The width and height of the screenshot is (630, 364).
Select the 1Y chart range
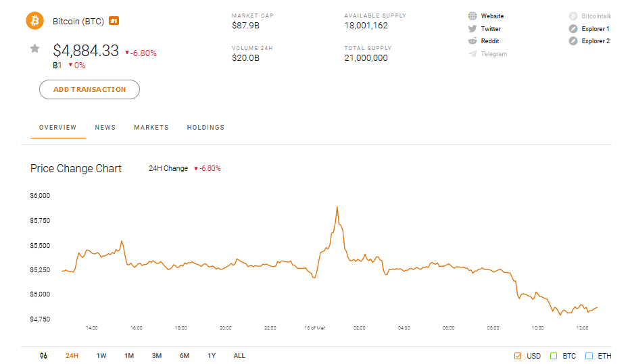click(x=212, y=356)
